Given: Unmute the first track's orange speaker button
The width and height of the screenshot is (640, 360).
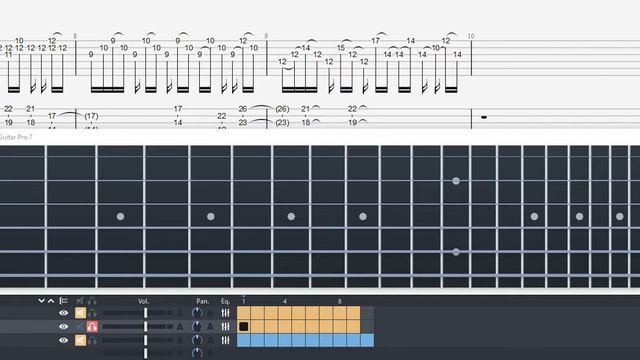Looking at the screenshot, I should click(x=80, y=313).
